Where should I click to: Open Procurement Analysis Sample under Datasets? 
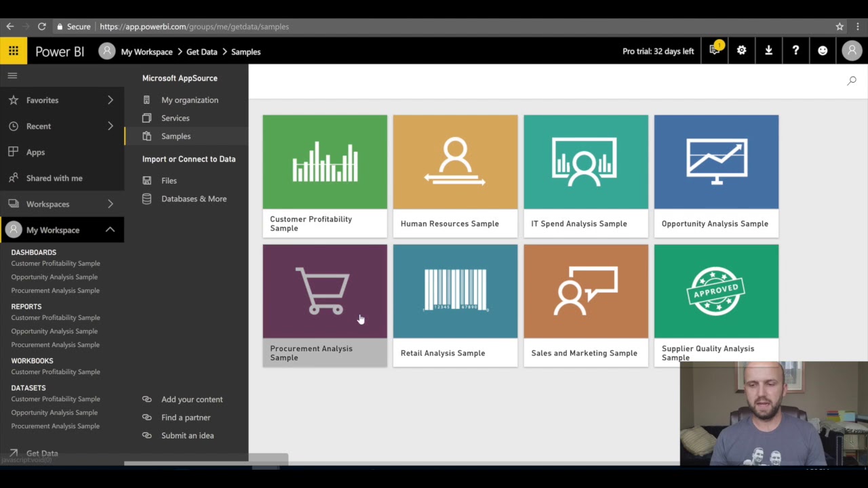tap(56, 426)
